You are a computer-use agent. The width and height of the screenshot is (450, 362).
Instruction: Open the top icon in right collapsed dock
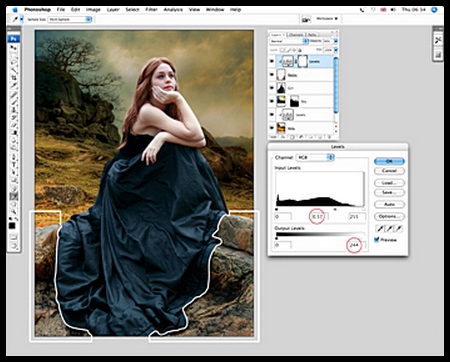coord(438,40)
